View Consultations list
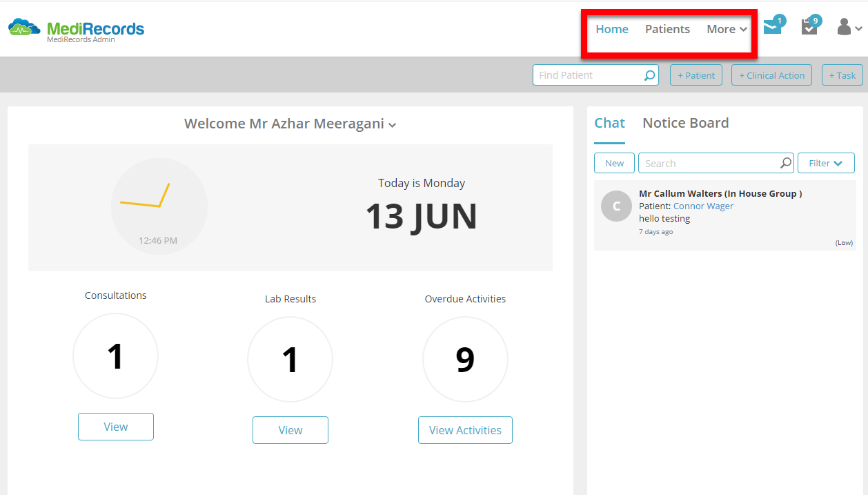This screenshot has height=495, width=868. tap(116, 427)
